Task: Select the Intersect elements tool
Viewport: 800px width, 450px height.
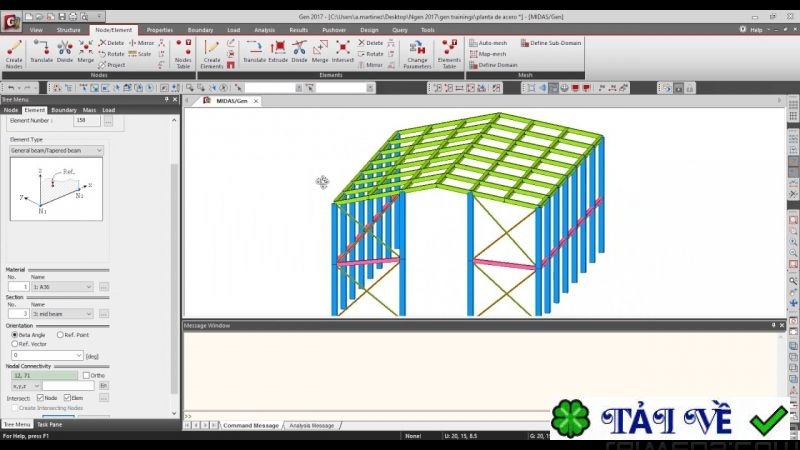Action: (x=342, y=52)
